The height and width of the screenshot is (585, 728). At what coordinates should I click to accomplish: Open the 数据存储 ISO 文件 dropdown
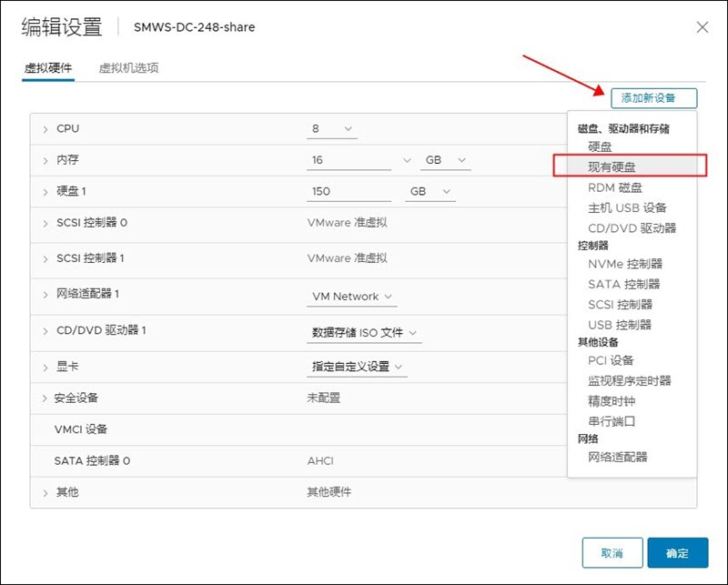[x=364, y=333]
